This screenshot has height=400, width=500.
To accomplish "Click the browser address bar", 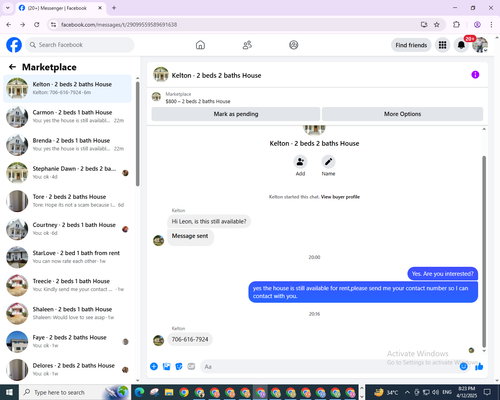I will click(233, 24).
